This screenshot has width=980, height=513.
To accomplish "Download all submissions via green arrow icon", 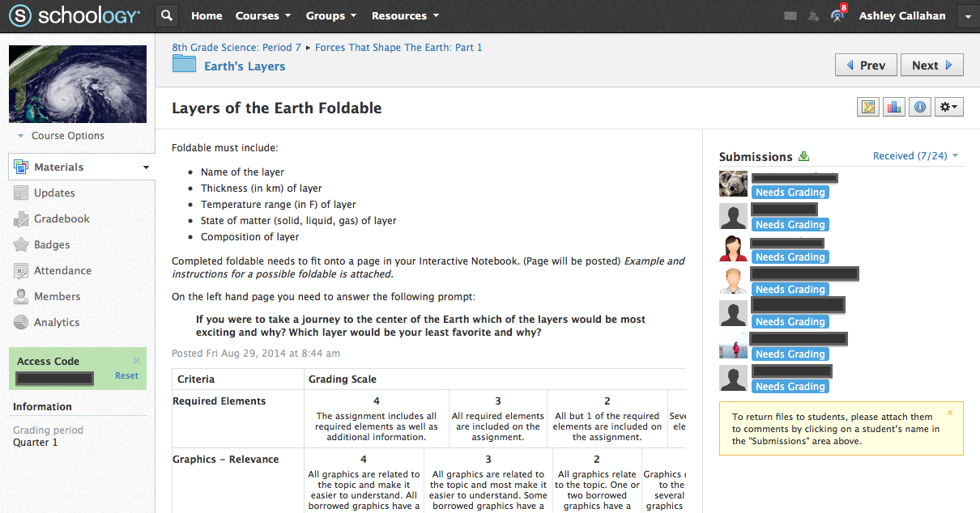I will 803,156.
